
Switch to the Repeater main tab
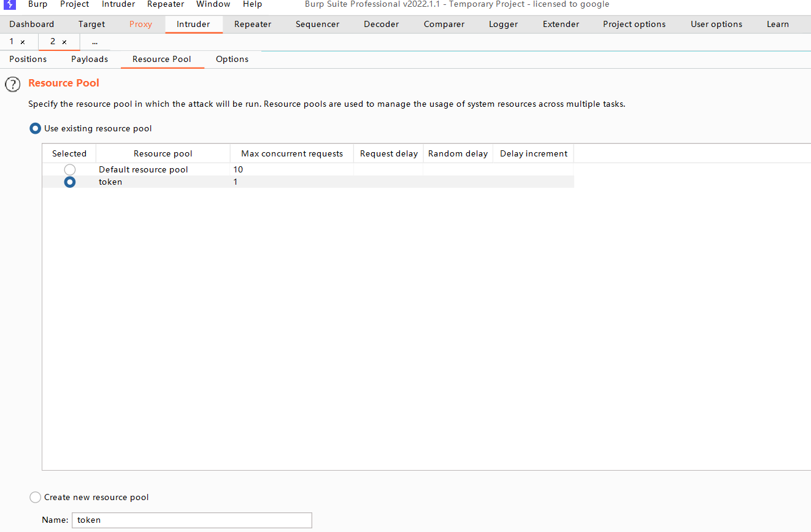(253, 24)
